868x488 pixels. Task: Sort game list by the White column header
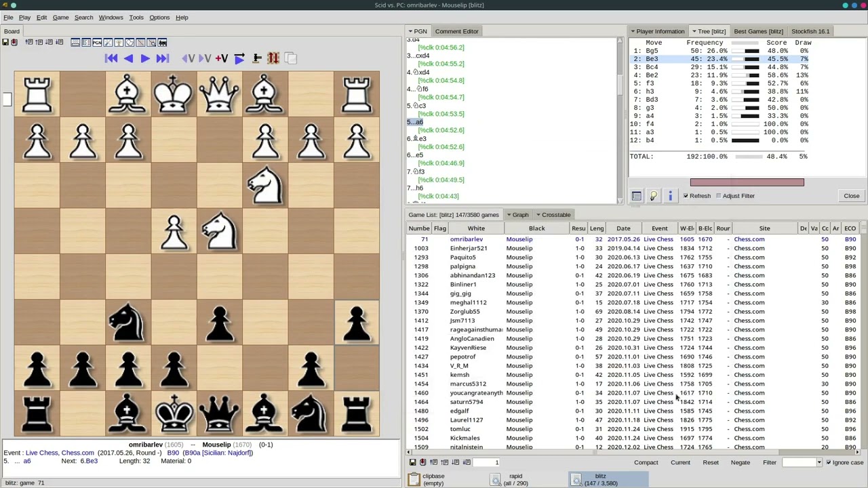(x=476, y=228)
